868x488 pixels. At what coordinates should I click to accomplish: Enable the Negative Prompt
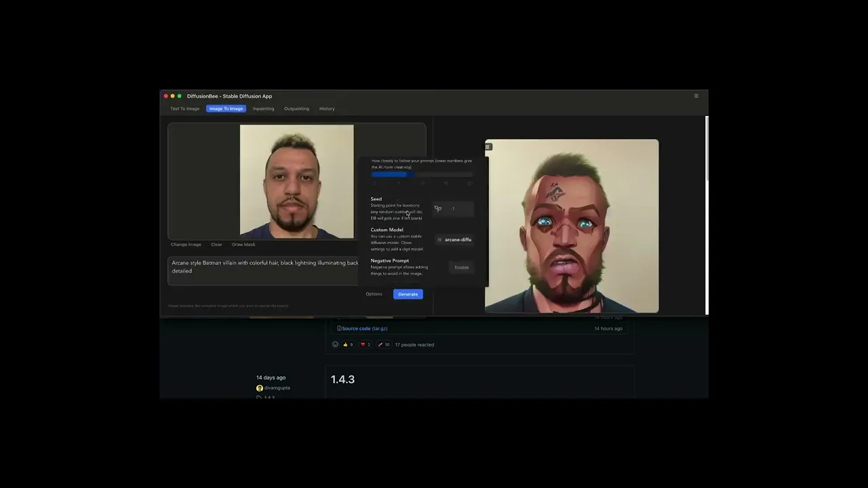pos(461,268)
